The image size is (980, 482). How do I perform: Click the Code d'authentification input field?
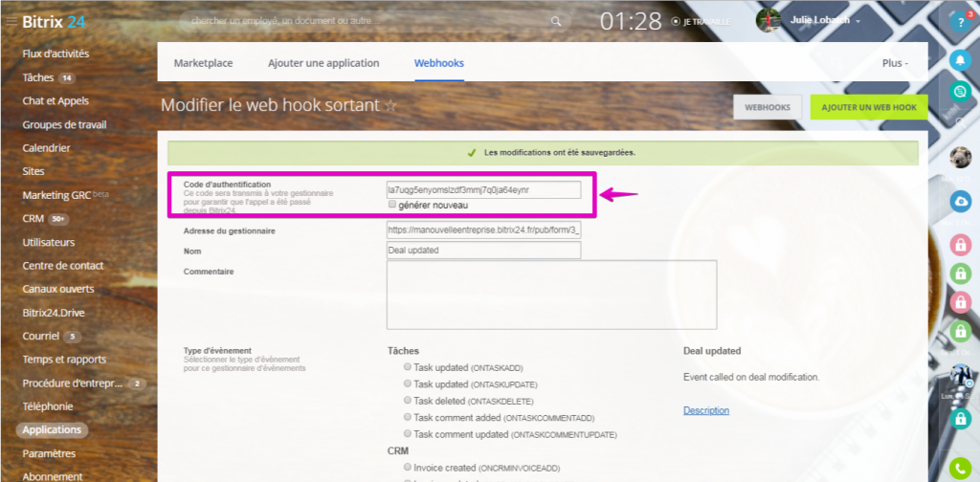point(483,189)
